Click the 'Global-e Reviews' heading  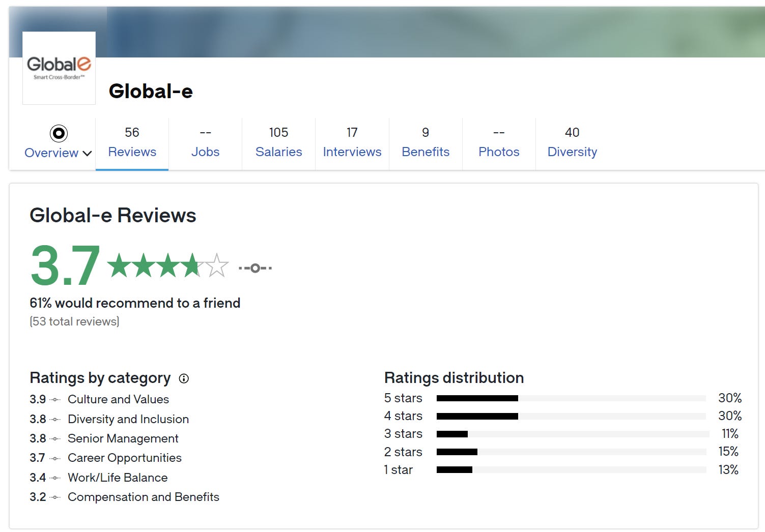click(x=113, y=216)
